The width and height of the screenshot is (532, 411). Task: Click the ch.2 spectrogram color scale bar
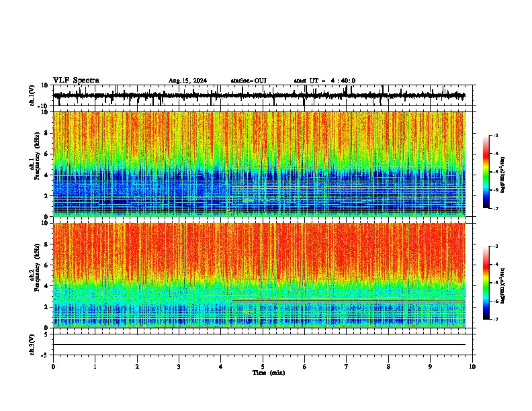[x=486, y=283]
